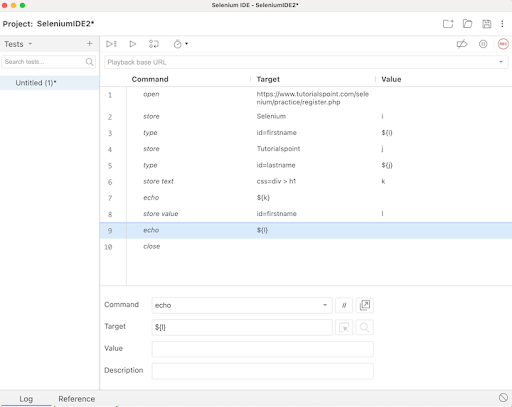Click the tutorialspoint URL target cell
This screenshot has width=512, height=407.
pyautogui.click(x=313, y=98)
